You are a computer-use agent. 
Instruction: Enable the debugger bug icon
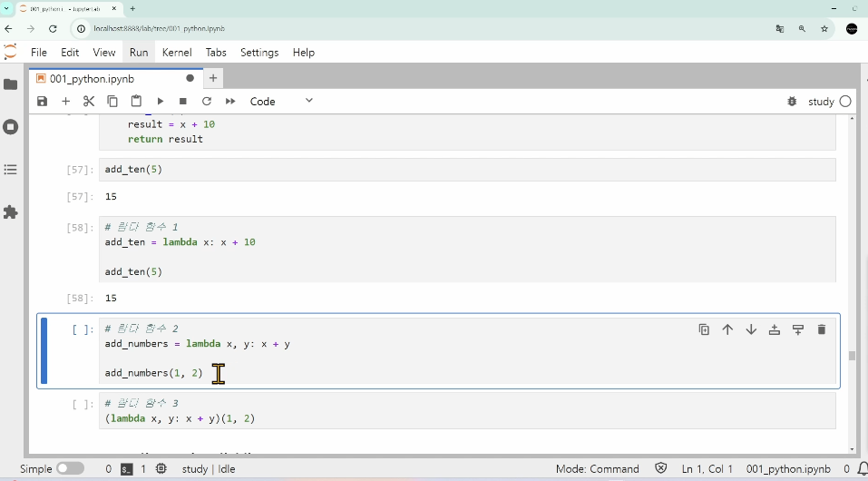[792, 102]
